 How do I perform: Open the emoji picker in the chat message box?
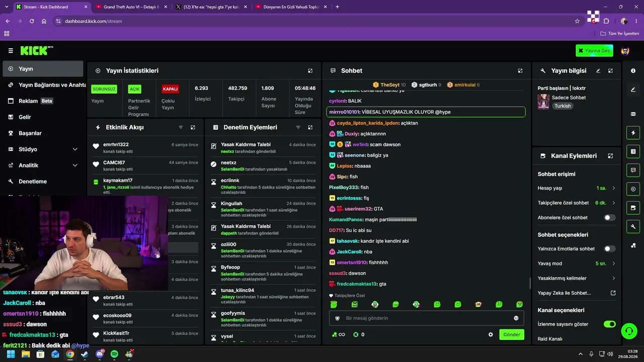point(516,318)
